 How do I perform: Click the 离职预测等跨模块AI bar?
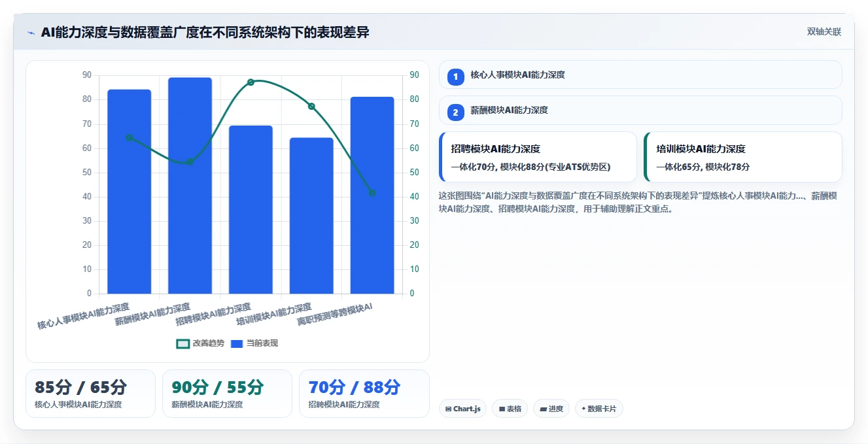tap(372, 196)
